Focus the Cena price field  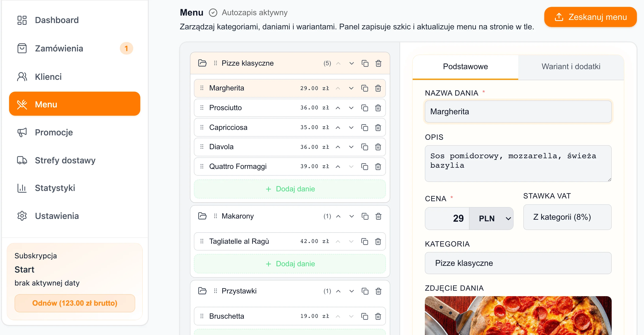[x=447, y=219]
